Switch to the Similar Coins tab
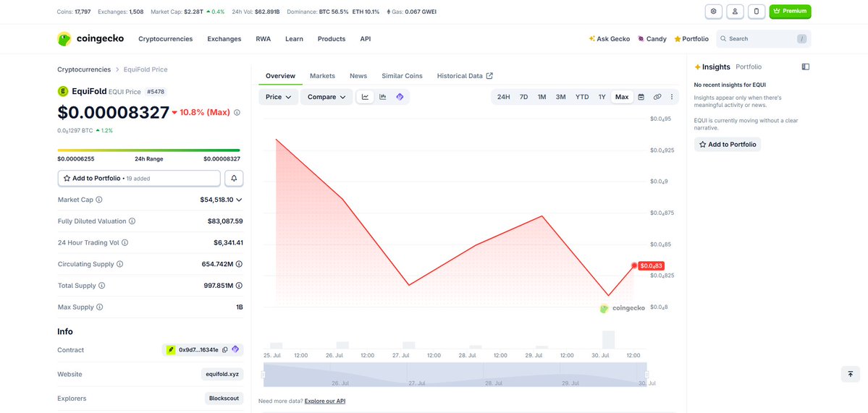 [402, 76]
